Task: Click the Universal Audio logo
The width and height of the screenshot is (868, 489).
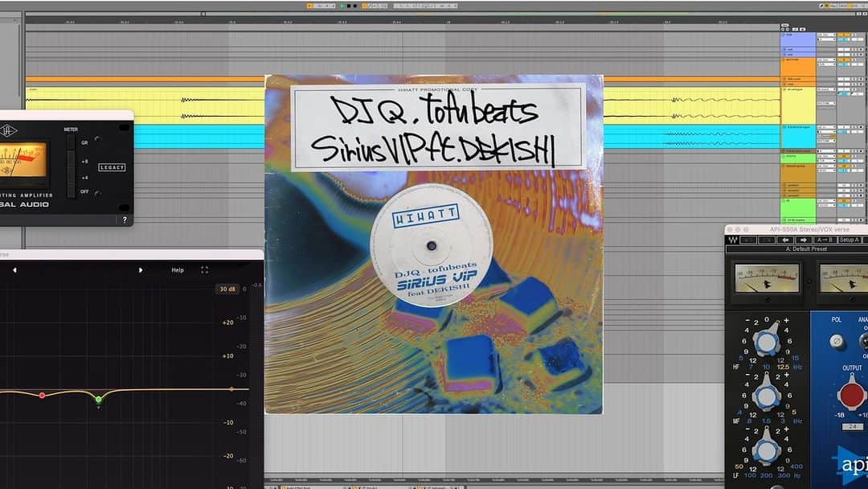Action: point(8,131)
